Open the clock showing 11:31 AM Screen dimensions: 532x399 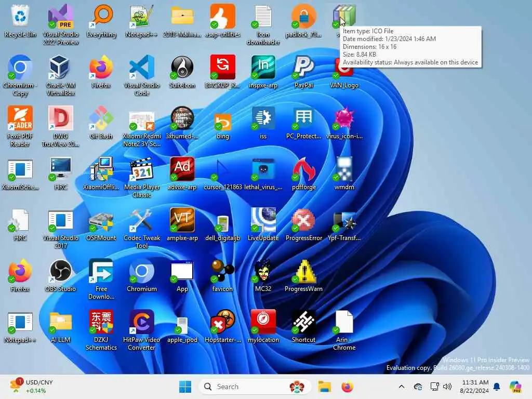pyautogui.click(x=475, y=387)
